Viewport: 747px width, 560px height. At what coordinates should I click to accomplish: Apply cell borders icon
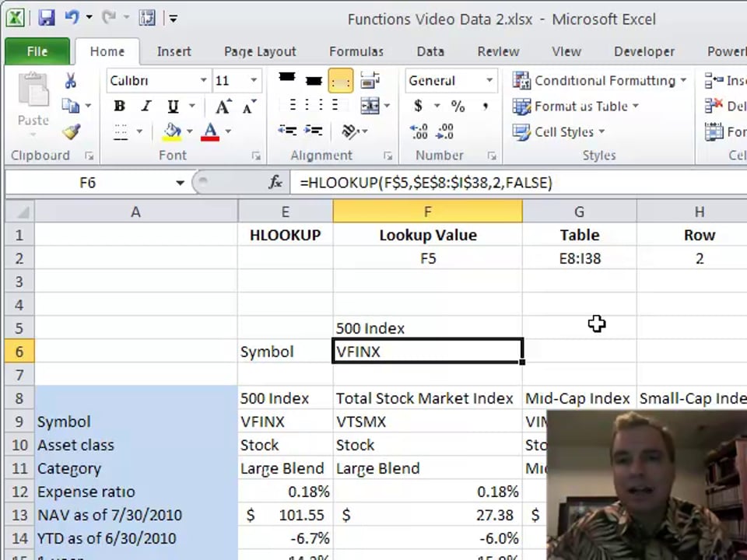121,131
